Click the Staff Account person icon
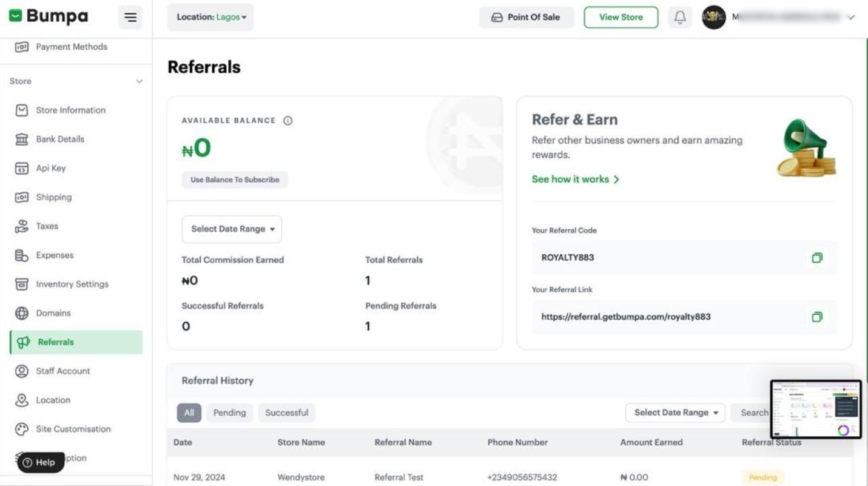868x486 pixels. pos(22,371)
